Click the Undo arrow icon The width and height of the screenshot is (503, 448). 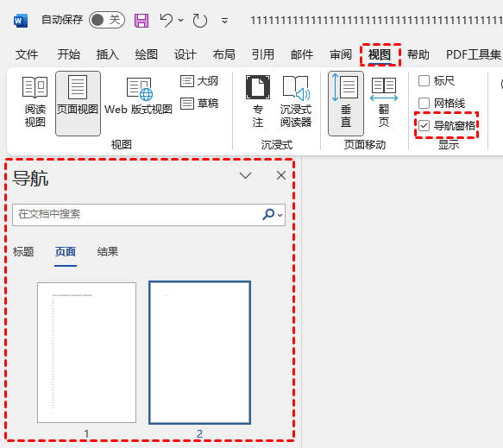pos(167,20)
